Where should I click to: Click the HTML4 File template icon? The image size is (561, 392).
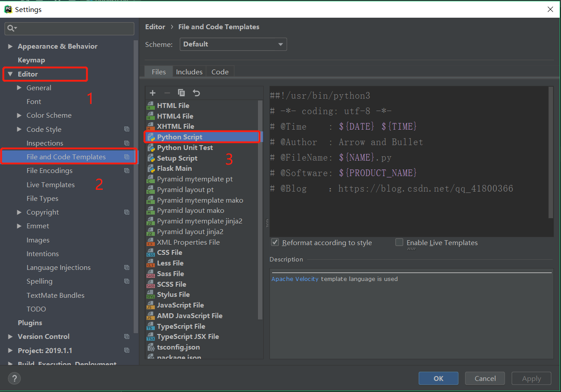click(x=150, y=116)
